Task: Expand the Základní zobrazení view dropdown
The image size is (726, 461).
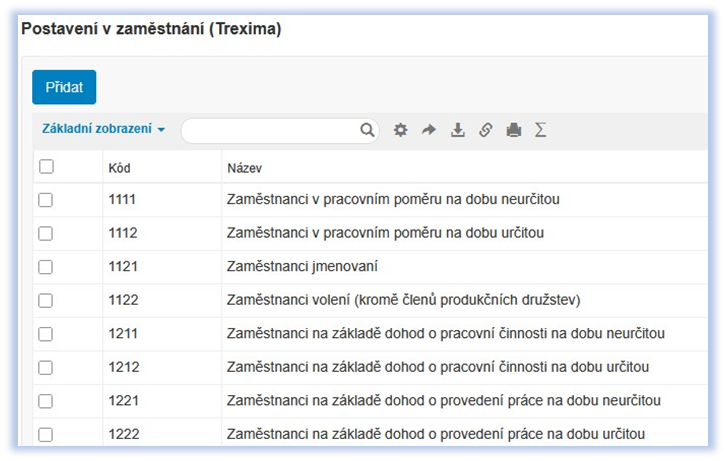Action: (103, 129)
